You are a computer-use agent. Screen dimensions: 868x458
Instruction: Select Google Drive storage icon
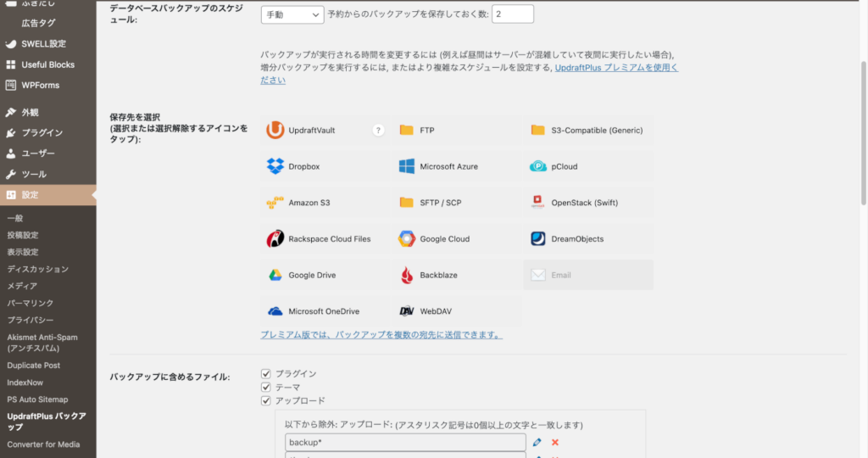coord(275,276)
